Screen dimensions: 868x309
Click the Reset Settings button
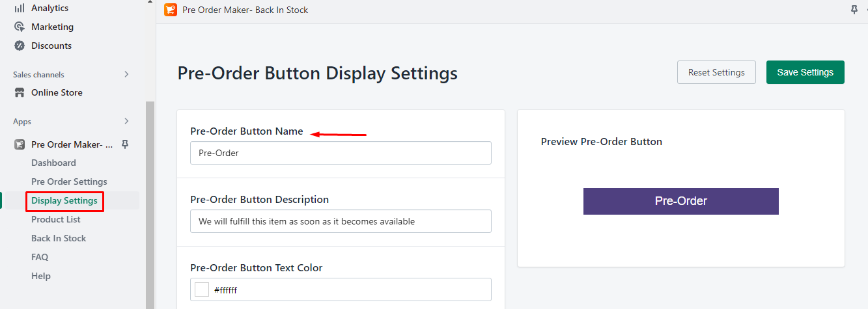[x=716, y=72]
